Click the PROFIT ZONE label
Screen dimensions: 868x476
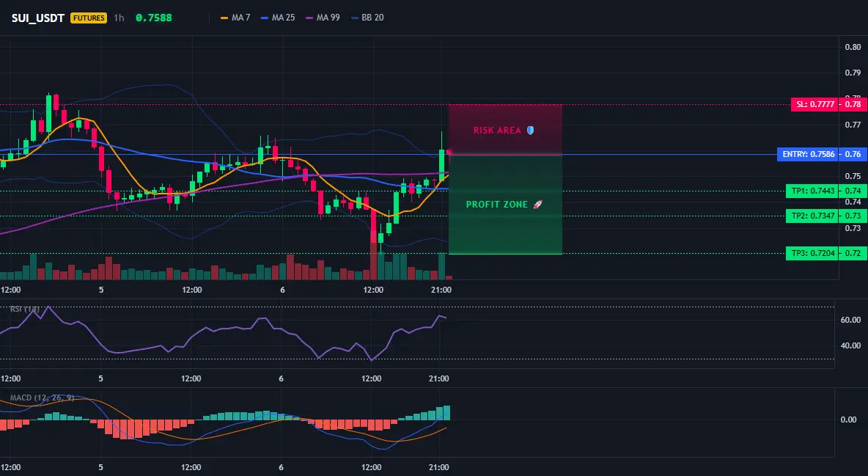pos(497,205)
